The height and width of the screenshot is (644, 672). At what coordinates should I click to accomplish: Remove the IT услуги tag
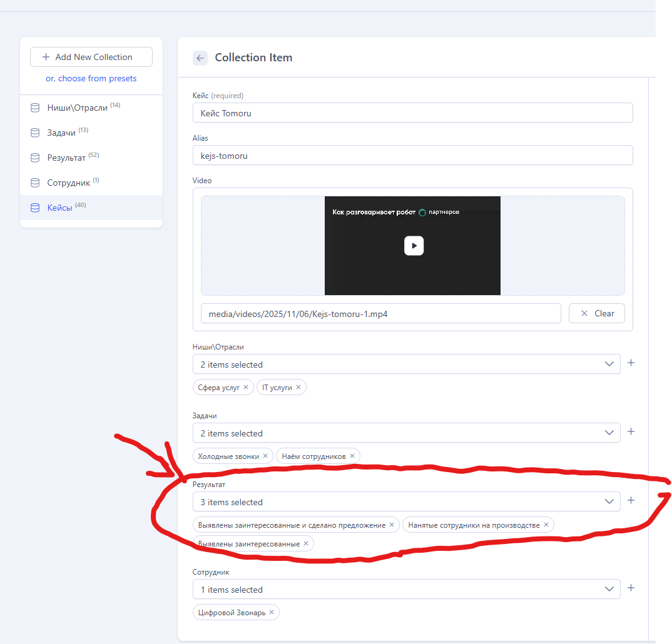click(298, 387)
